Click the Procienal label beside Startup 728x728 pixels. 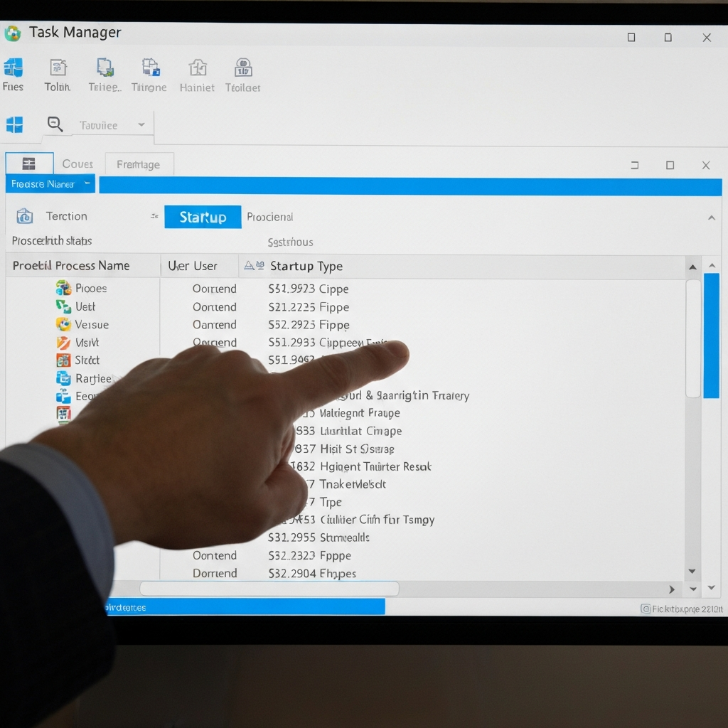click(269, 217)
